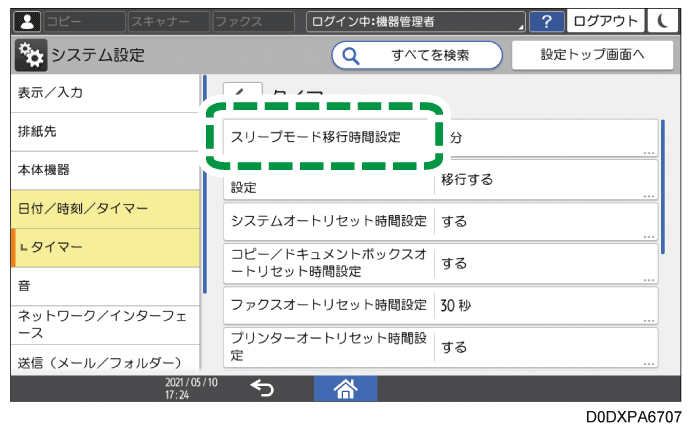Go to the home screen icon

(x=346, y=388)
